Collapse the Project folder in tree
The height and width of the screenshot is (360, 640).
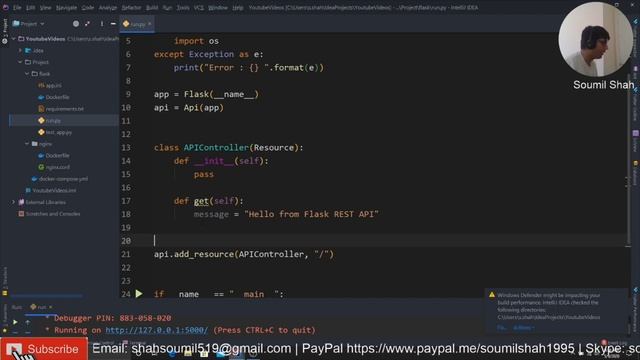20,62
